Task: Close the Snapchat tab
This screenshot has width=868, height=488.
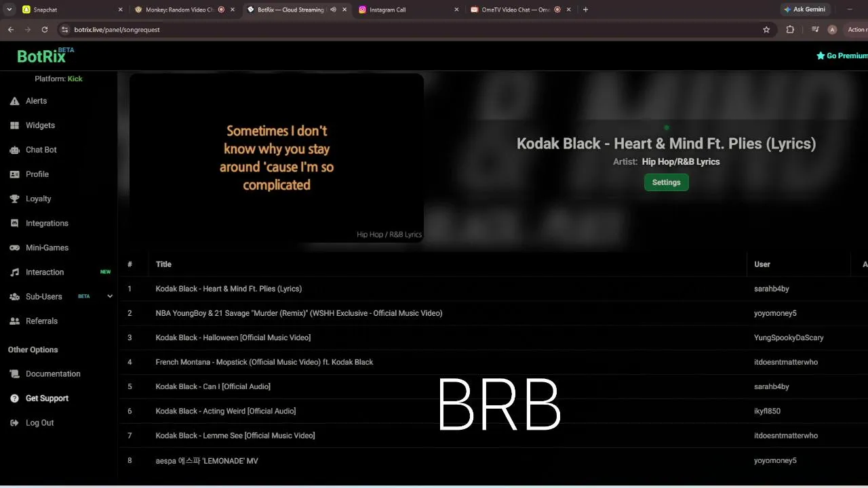Action: click(x=121, y=9)
